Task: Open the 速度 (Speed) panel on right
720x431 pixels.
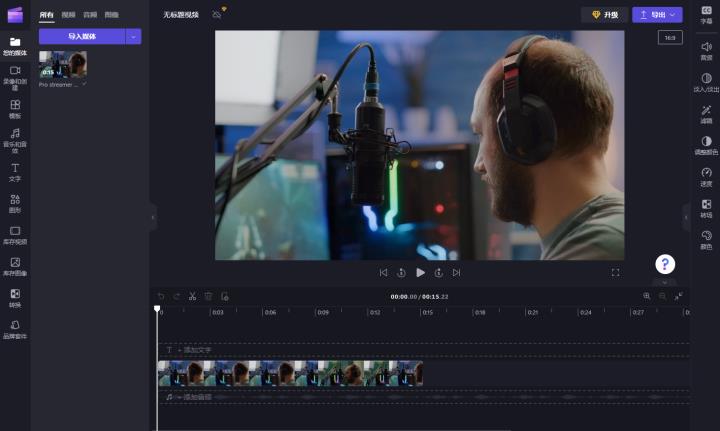Action: click(x=706, y=176)
